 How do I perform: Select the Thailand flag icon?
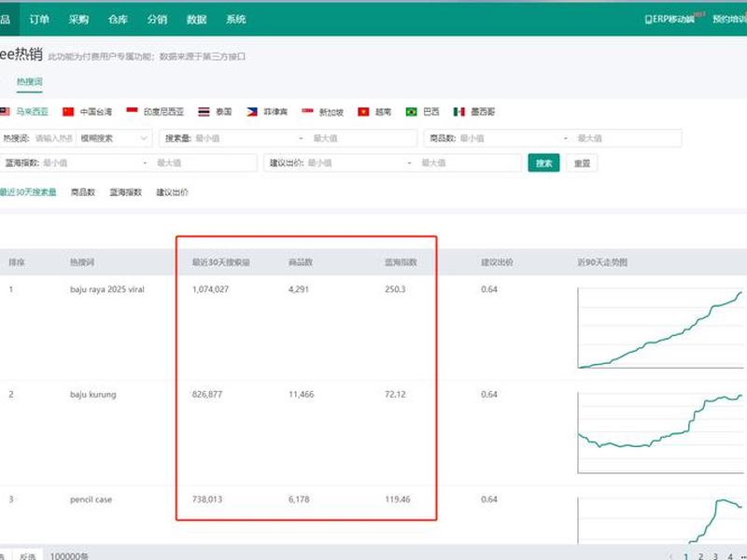click(x=204, y=111)
